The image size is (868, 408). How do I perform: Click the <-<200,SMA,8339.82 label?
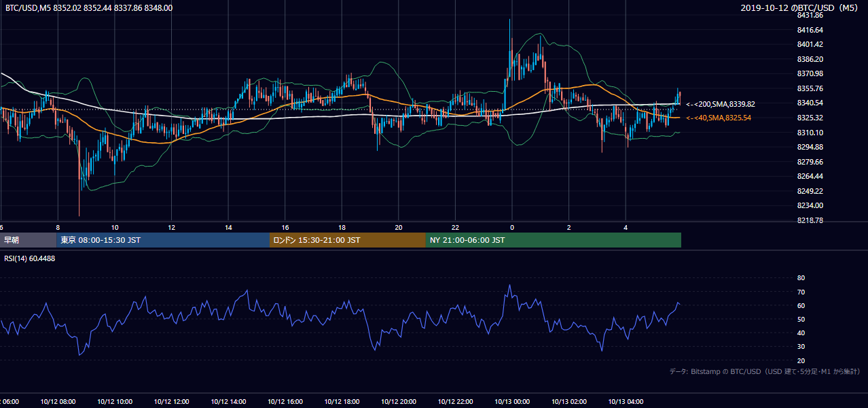[x=721, y=104]
